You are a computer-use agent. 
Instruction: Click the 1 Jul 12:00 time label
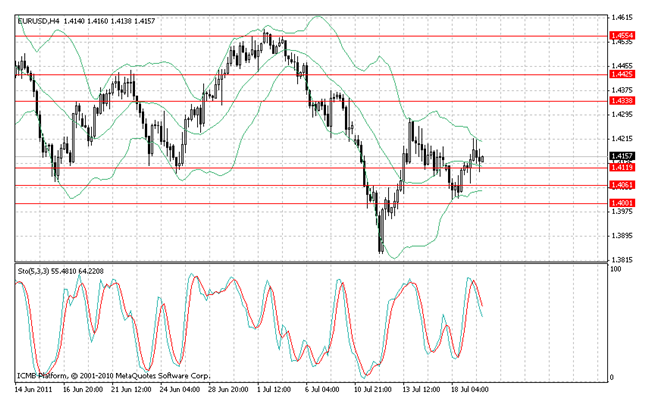(274, 389)
